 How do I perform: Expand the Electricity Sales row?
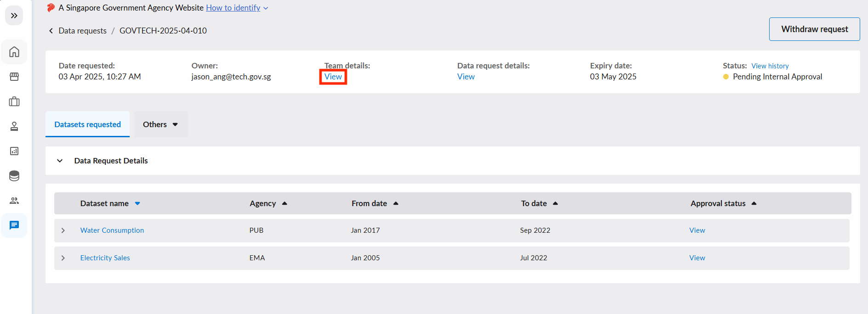click(63, 258)
